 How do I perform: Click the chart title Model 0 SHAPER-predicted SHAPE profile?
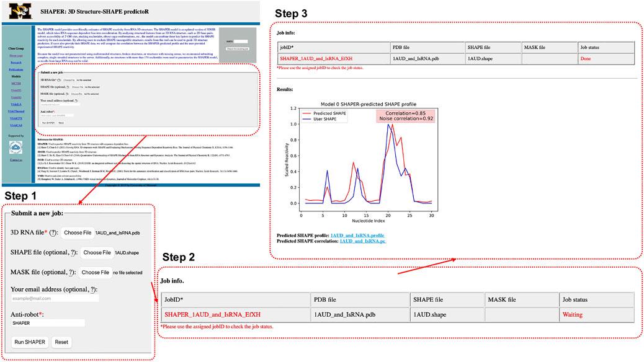369,104
